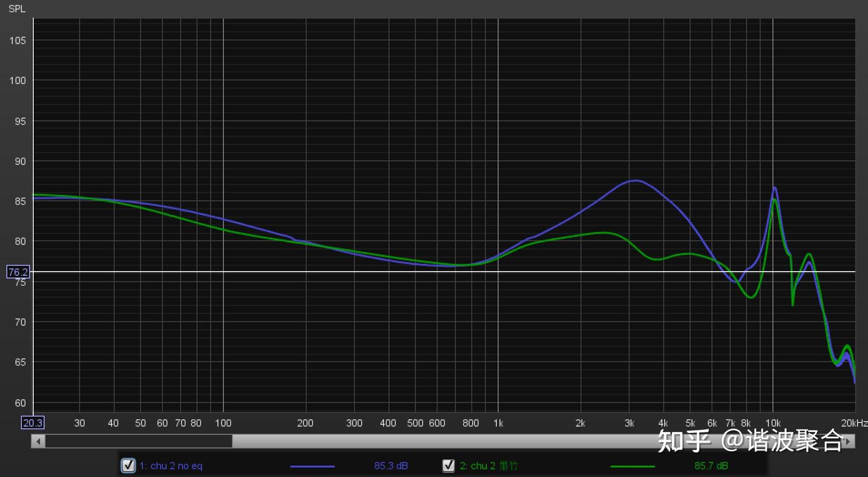Click the 85.7 dB legend readout
The width and height of the screenshot is (868, 477).
pyautogui.click(x=711, y=466)
